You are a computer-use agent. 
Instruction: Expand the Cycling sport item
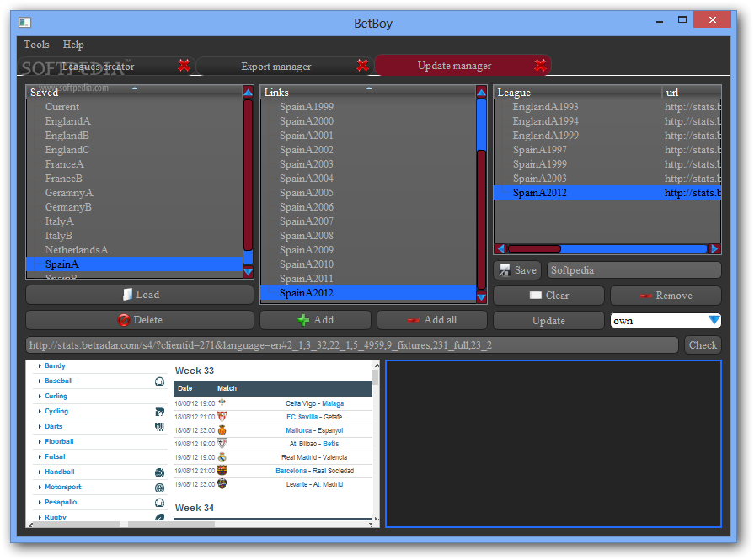[40, 411]
